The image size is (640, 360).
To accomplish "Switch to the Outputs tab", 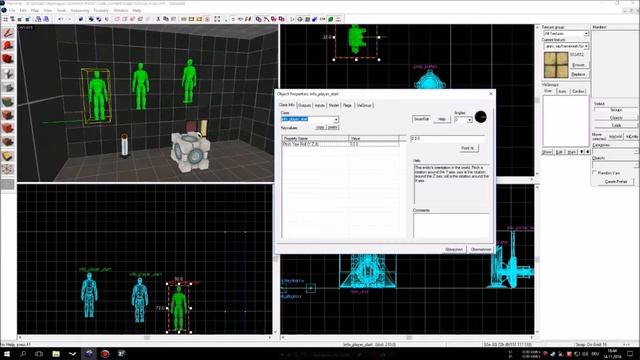I will 304,105.
